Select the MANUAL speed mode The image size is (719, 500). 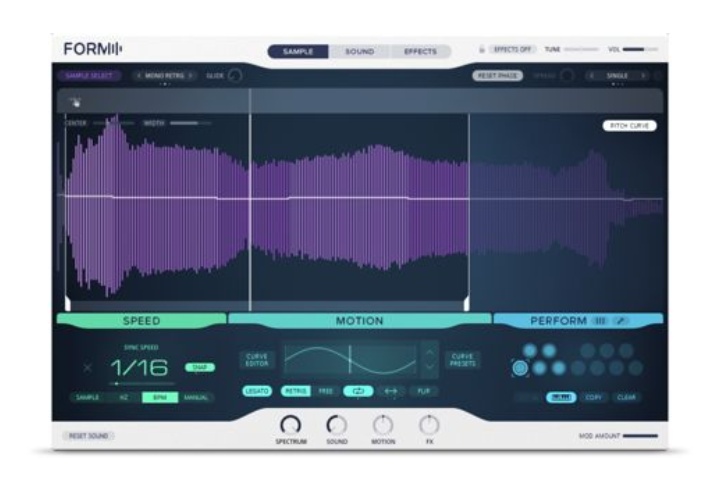click(x=196, y=397)
